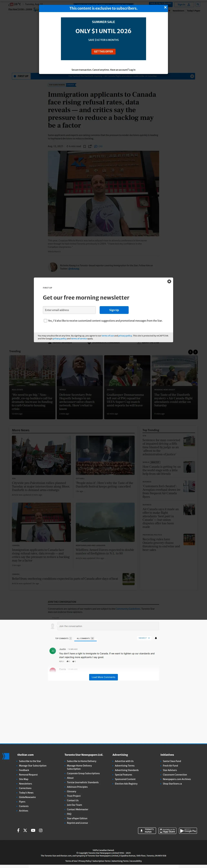The width and height of the screenshot is (207, 868).
Task: Open trending card about Defense Secretary Pete Hegseth
Action: tap(80, 387)
